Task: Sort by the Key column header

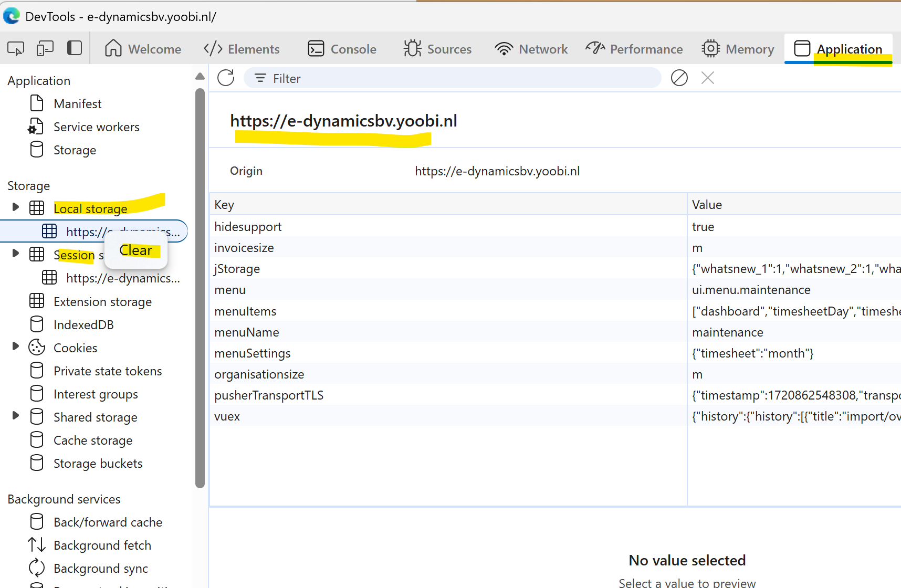Action: coord(448,204)
